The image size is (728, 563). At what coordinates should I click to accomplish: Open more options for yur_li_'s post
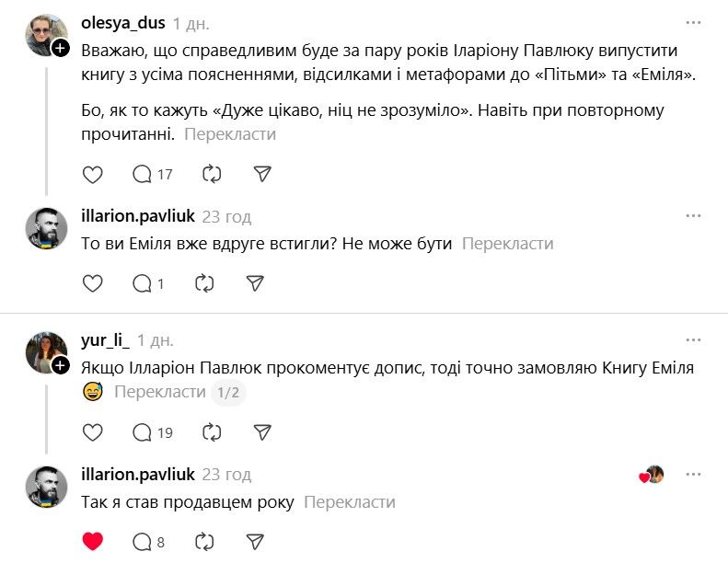[693, 340]
